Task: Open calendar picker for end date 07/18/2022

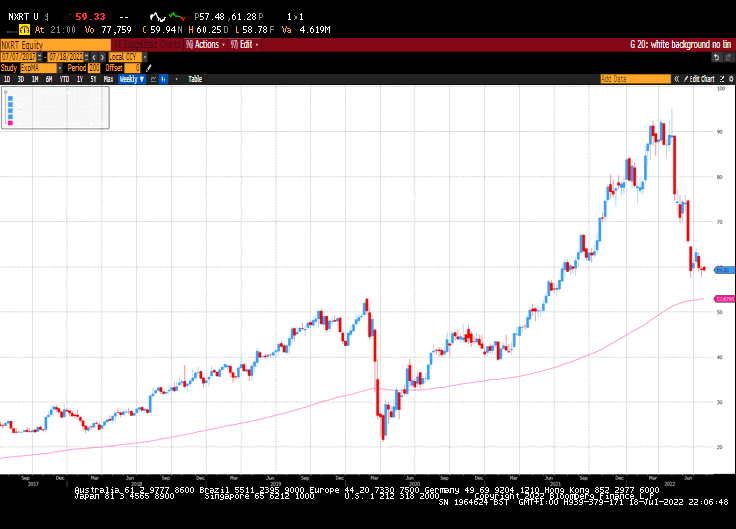Action: tap(86, 57)
